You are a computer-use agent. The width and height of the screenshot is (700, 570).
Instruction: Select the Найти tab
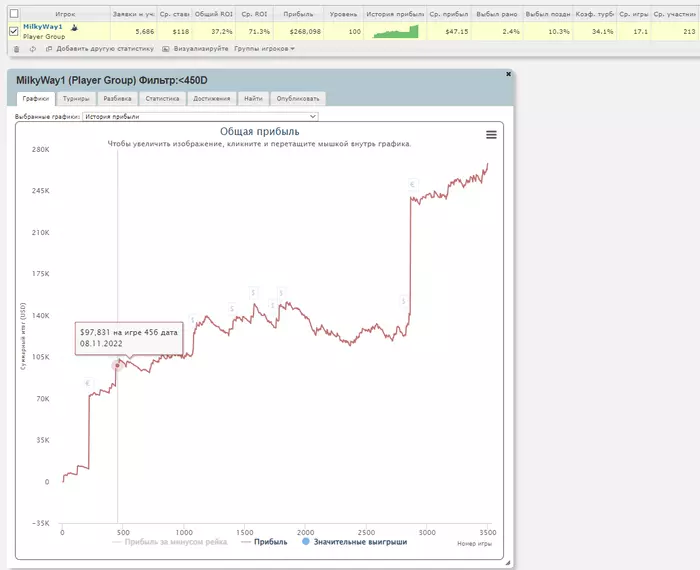click(253, 99)
